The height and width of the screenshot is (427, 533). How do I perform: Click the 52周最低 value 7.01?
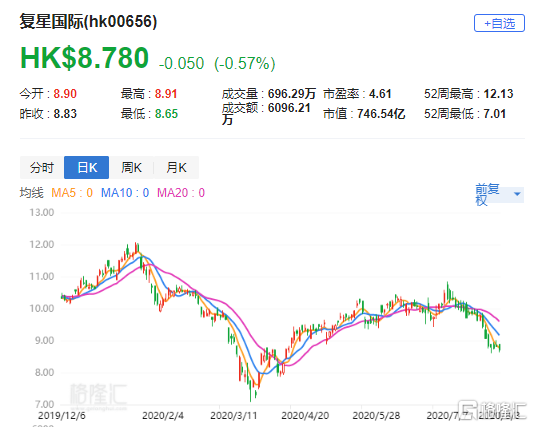point(495,114)
